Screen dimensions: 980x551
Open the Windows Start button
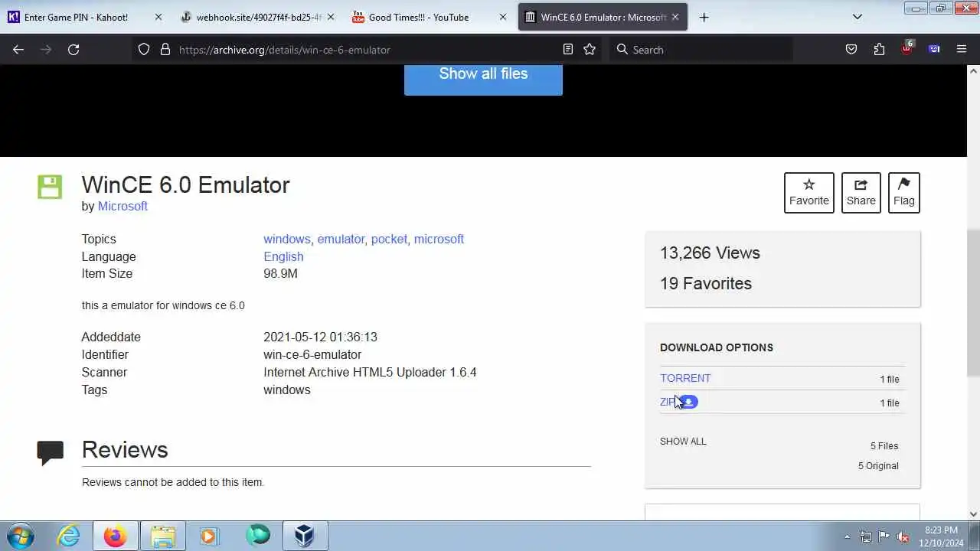21,536
